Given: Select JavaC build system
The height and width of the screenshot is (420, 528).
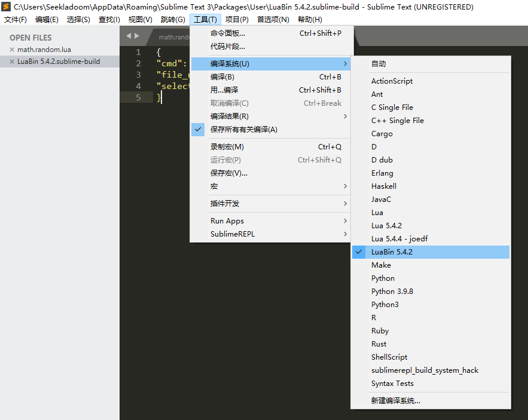Looking at the screenshot, I should [431, 199].
